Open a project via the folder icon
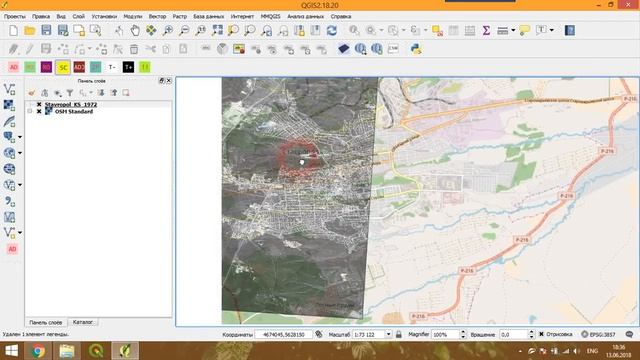Viewport: 640px width, 360px height. 30,31
